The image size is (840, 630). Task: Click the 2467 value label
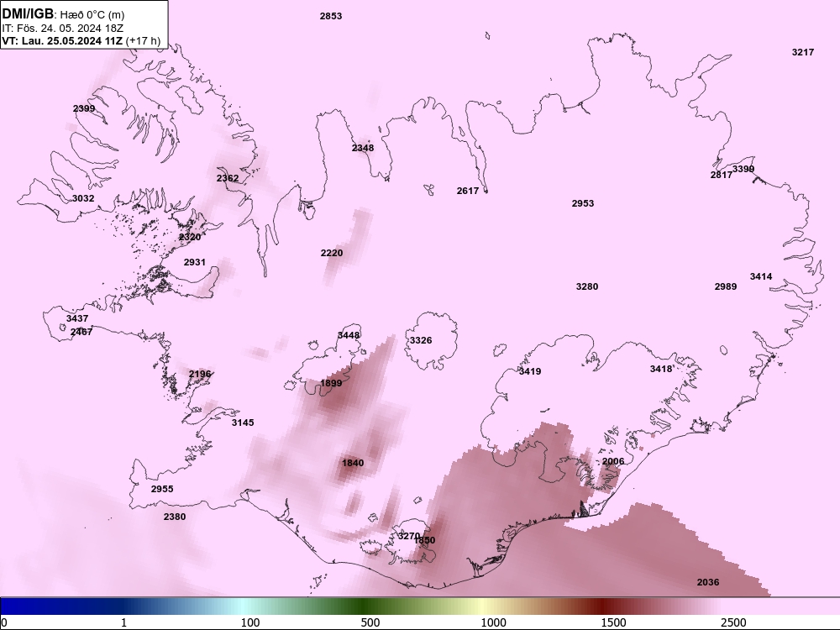(81, 332)
